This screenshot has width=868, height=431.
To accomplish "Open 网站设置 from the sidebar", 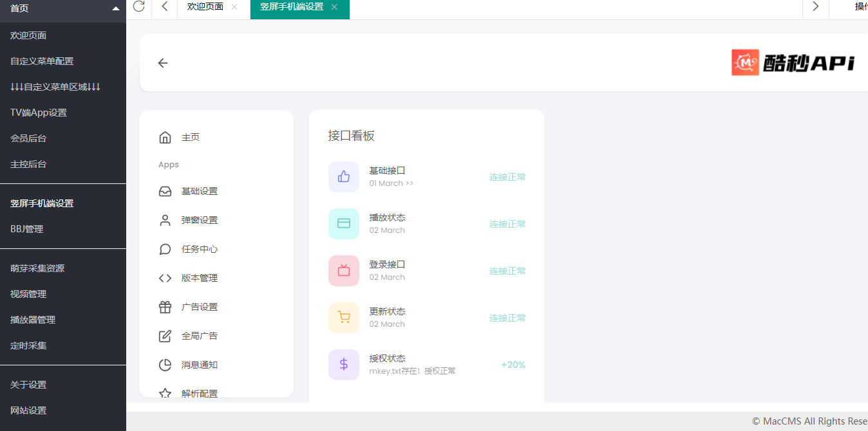I will point(28,410).
